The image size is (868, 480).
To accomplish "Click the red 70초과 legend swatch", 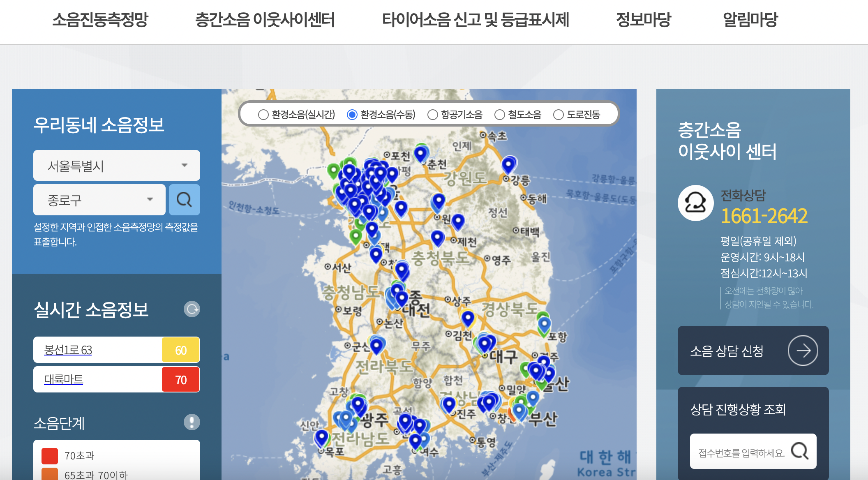I will pos(50,456).
